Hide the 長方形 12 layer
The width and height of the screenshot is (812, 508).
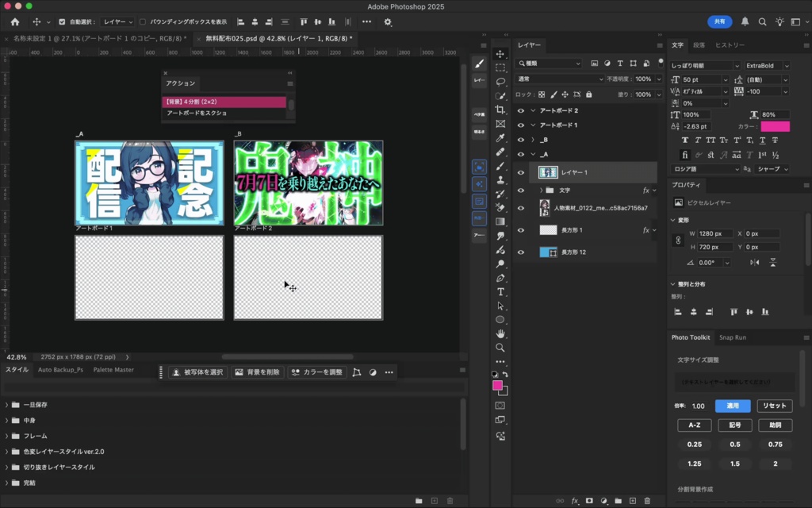click(x=522, y=252)
